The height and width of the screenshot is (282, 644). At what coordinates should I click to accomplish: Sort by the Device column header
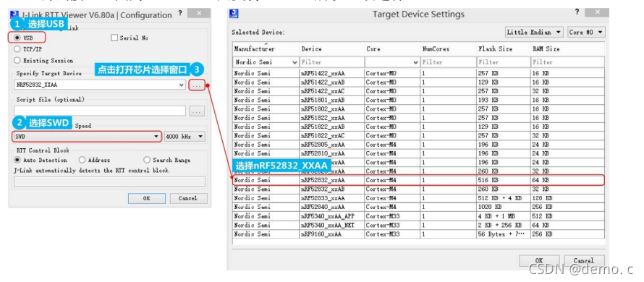coord(331,49)
